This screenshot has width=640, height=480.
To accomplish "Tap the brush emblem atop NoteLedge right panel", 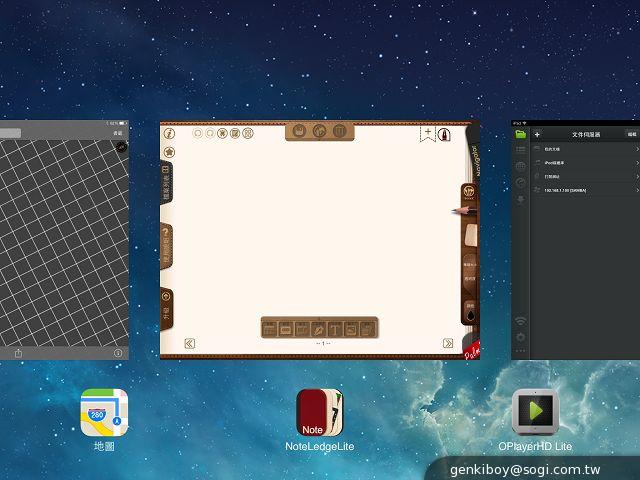I will (469, 192).
